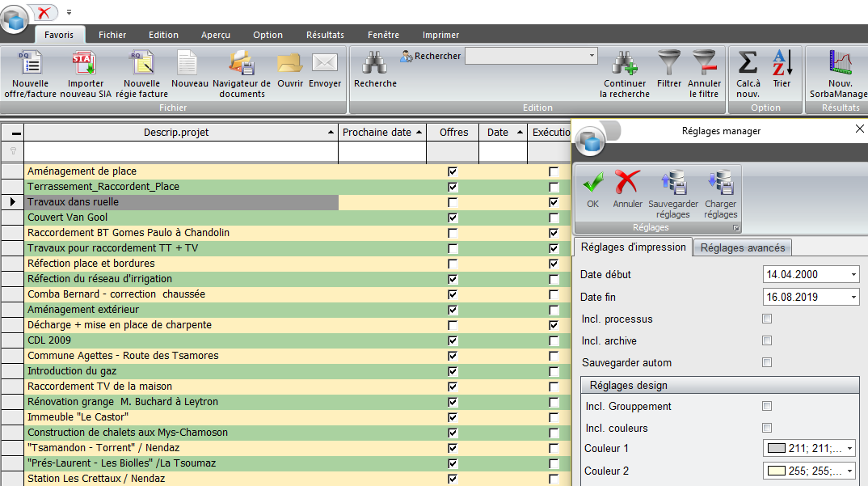The image size is (868, 486).
Task: Open the Option ribbon tab
Action: (x=268, y=35)
